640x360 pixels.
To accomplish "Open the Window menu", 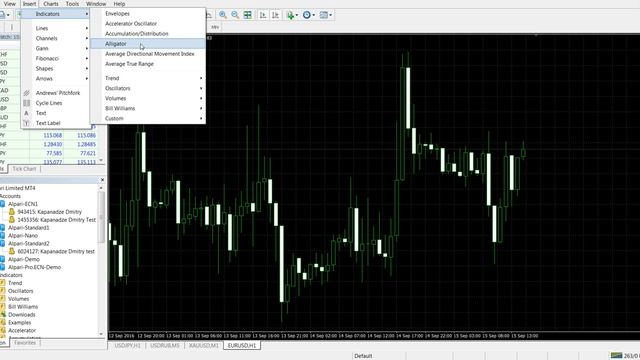I will 96,4.
